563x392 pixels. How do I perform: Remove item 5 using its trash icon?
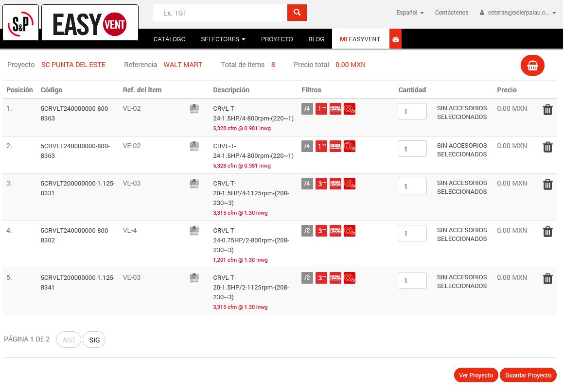[x=547, y=279]
